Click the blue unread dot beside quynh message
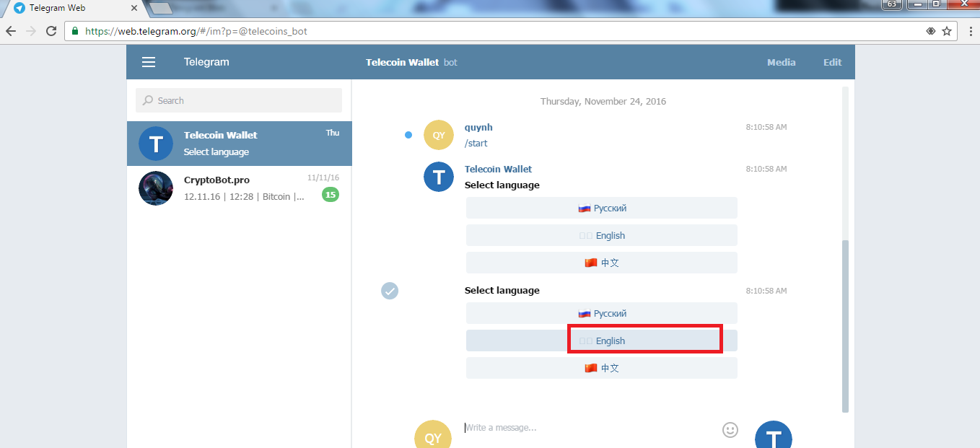980x448 pixels. (x=408, y=135)
